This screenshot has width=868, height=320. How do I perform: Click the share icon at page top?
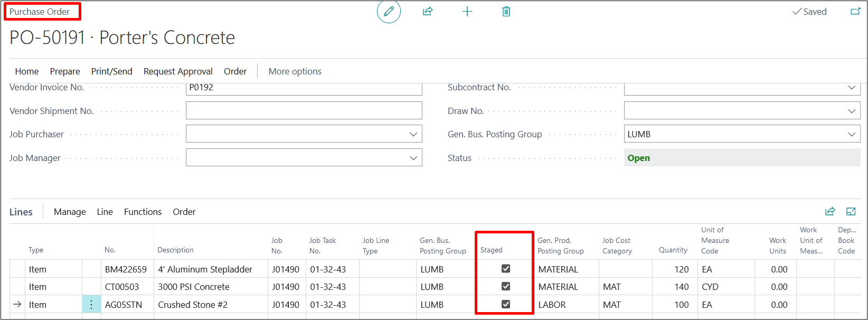(428, 12)
